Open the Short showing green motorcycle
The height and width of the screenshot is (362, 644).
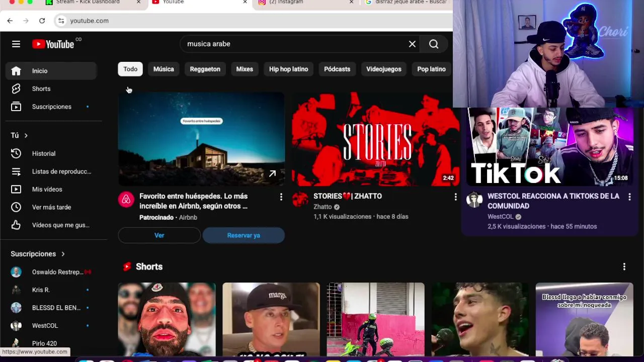375,319
